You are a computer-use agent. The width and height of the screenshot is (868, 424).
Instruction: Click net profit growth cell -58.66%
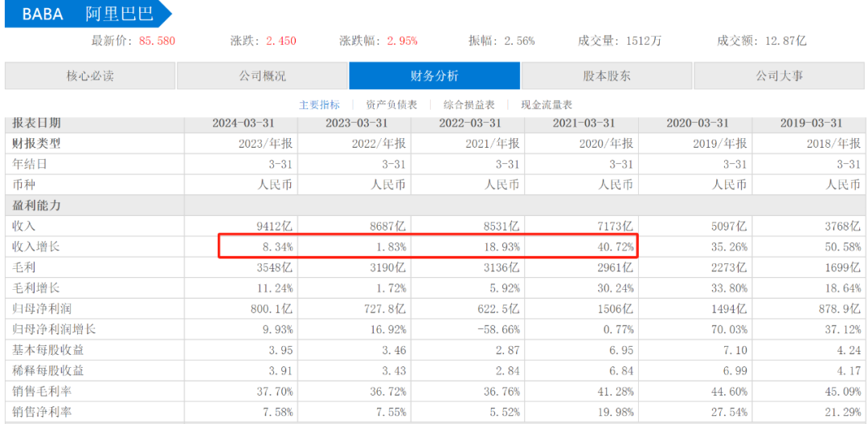coord(499,330)
